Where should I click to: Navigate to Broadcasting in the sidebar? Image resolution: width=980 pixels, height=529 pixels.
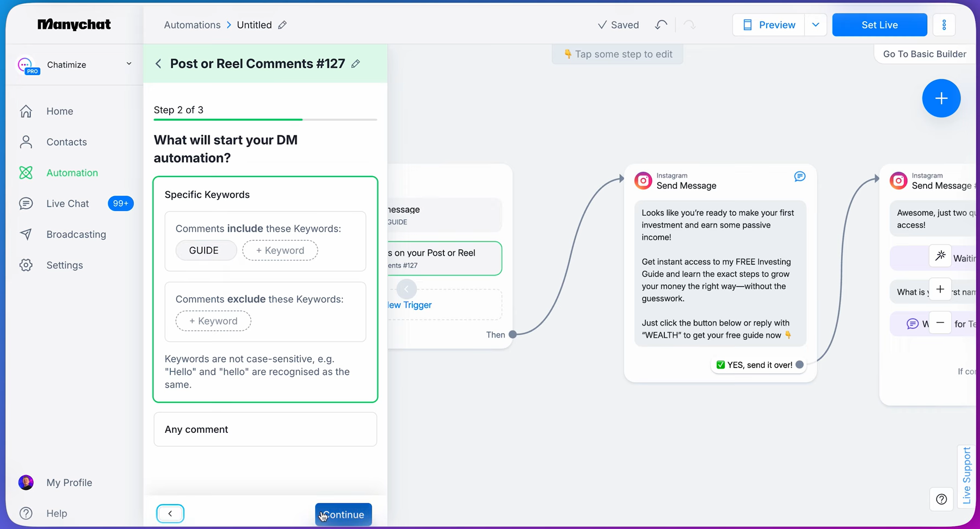point(76,234)
